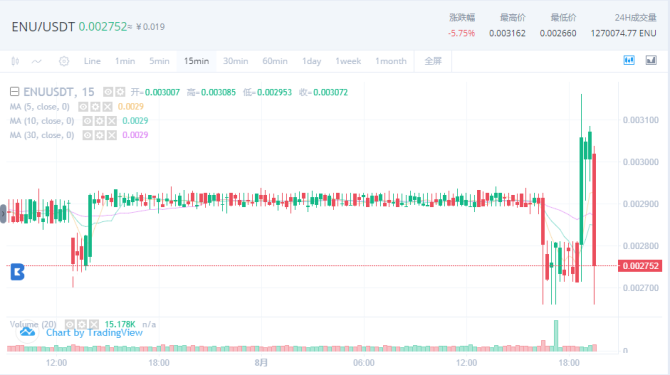Click the 06:00 time axis label
This screenshot has width=670, height=375.
[x=364, y=363]
